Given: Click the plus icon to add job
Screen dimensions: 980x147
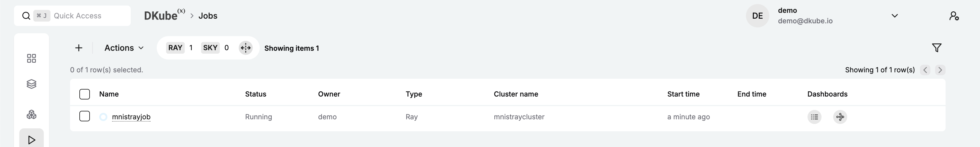Looking at the screenshot, I should tap(79, 48).
